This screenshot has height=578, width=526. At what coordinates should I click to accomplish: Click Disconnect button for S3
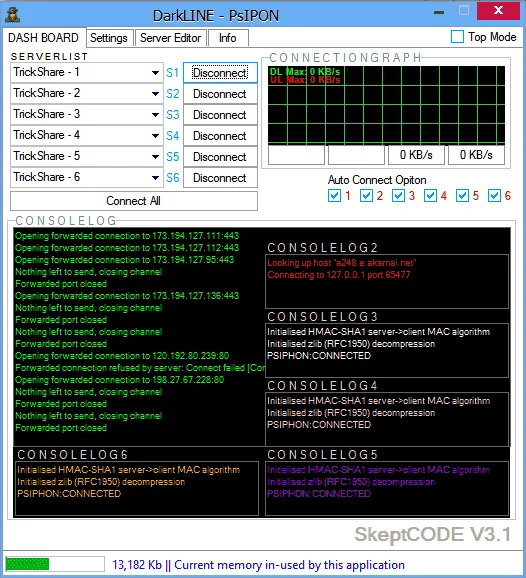pos(220,115)
